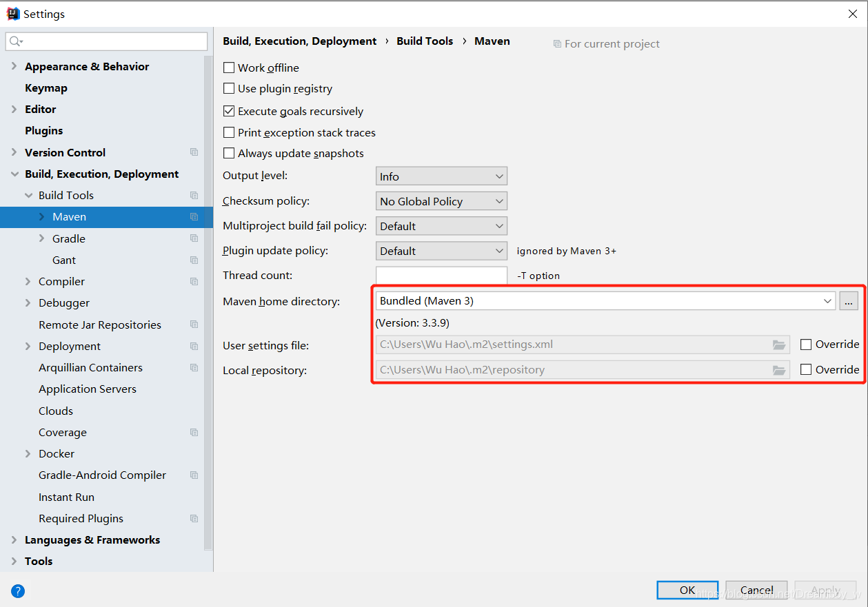Uncheck Execute goals recursively
The width and height of the screenshot is (868, 607).
point(229,111)
